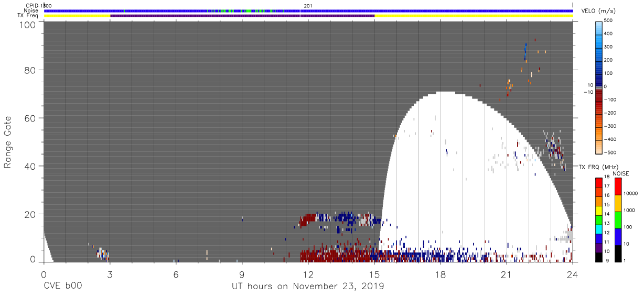Screen dimensions: 644x297
Task: Click the 201 CPID marker text
Action: [x=308, y=5]
